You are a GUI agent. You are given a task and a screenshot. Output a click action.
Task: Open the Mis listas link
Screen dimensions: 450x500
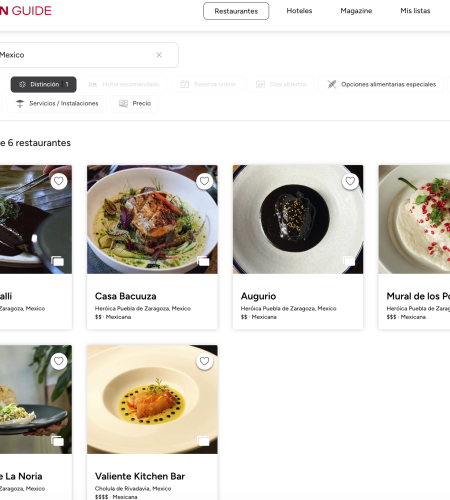(415, 11)
